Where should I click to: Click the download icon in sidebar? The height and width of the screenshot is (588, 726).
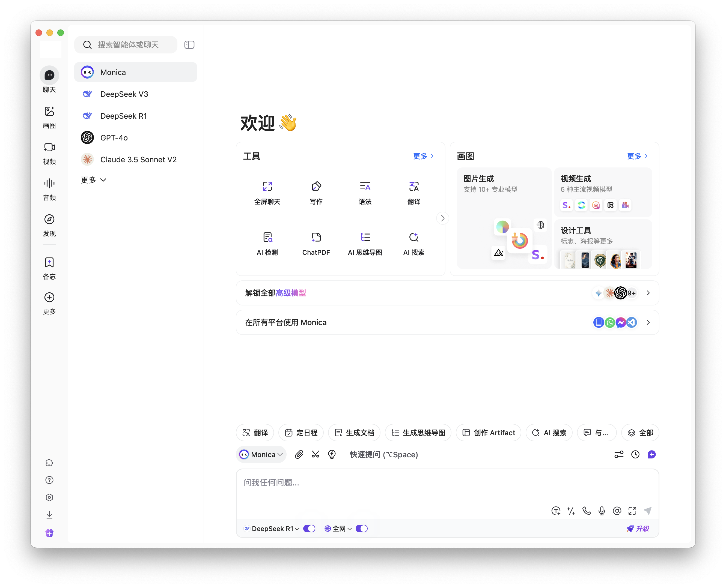tap(49, 515)
